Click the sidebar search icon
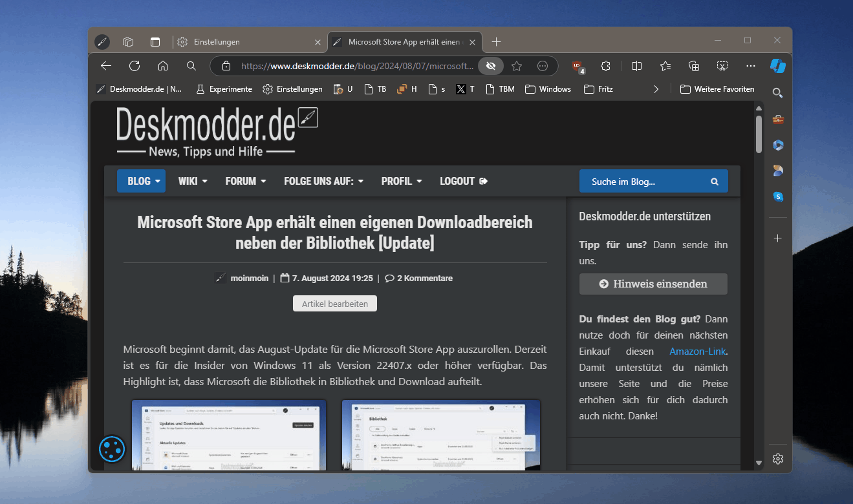Screen dimensions: 853x504 click(778, 93)
